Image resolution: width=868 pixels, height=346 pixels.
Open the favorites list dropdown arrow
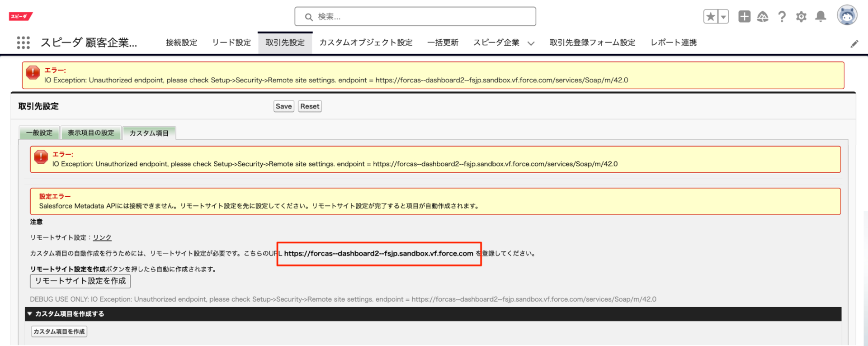723,17
